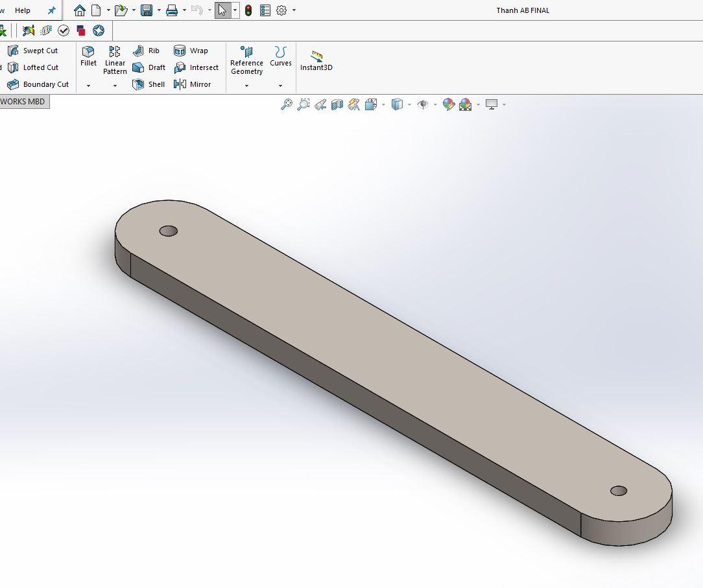Open File Properties list icon
Viewport: 703px width, 588px height.
pos(265,10)
